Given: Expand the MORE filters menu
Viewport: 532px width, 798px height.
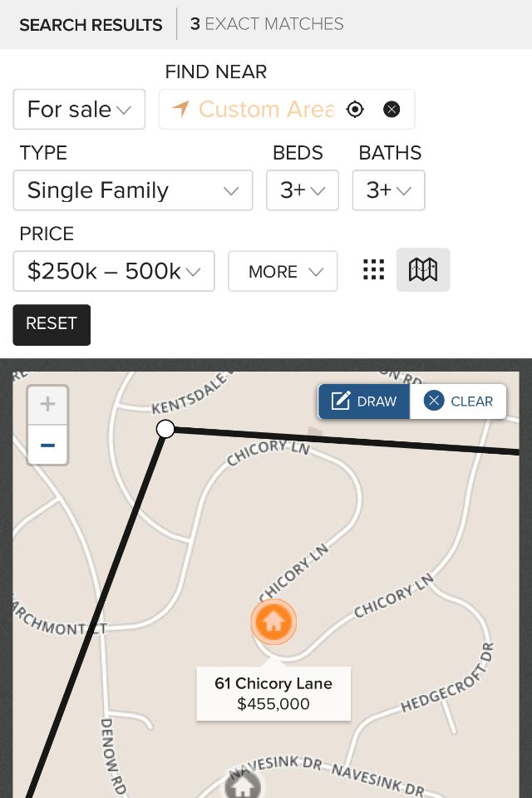Looking at the screenshot, I should click(x=283, y=271).
